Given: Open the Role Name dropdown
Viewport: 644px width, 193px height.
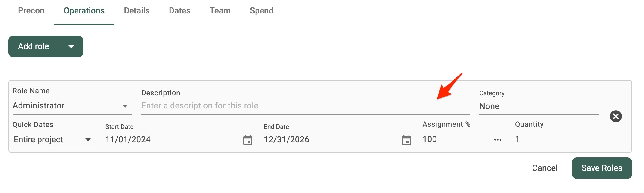Looking at the screenshot, I should click(x=72, y=106).
